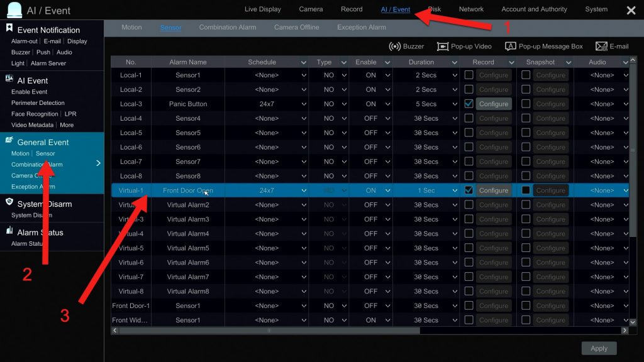Screen dimensions: 644x362
Task: Uncheck Record for the Panic Button row
Action: (467, 104)
